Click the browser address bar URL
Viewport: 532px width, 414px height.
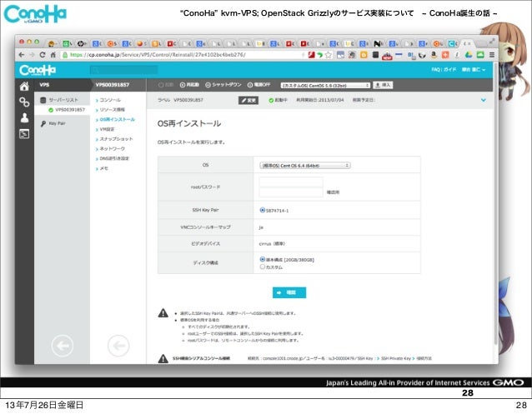click(158, 55)
